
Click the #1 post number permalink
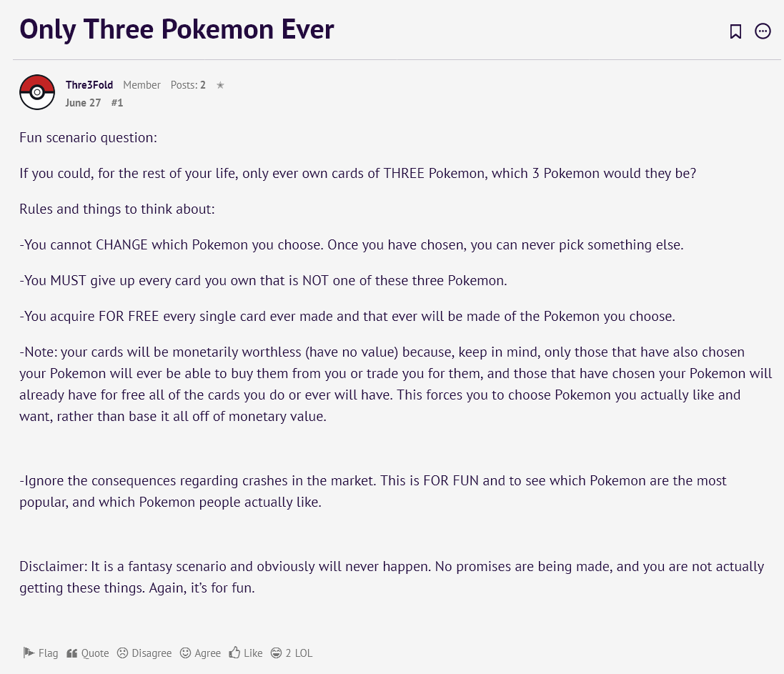pos(117,102)
